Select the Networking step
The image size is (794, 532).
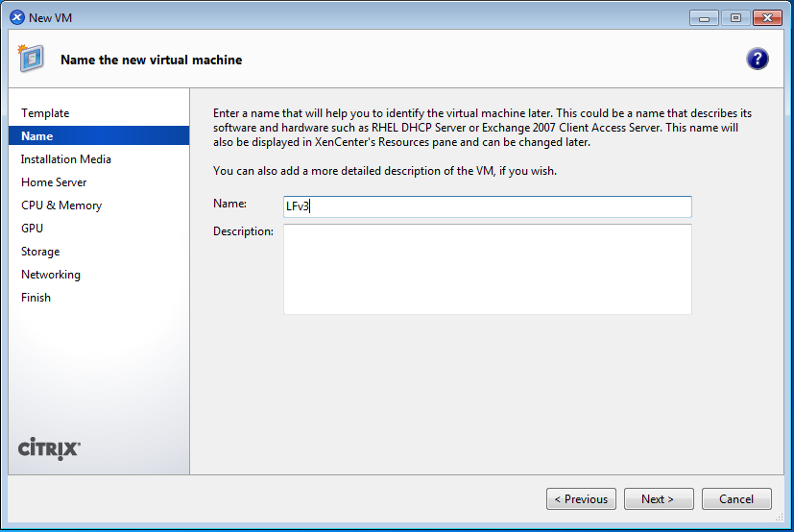click(51, 275)
